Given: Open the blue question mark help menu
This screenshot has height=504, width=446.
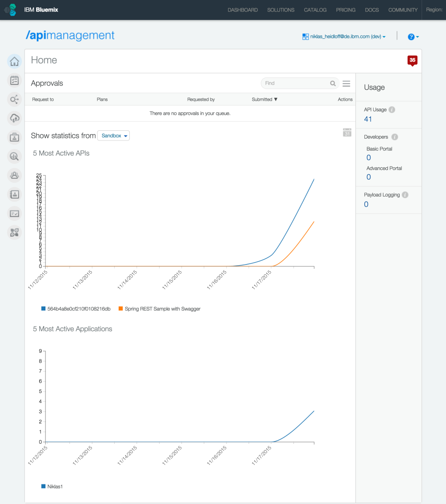Looking at the screenshot, I should [413, 37].
